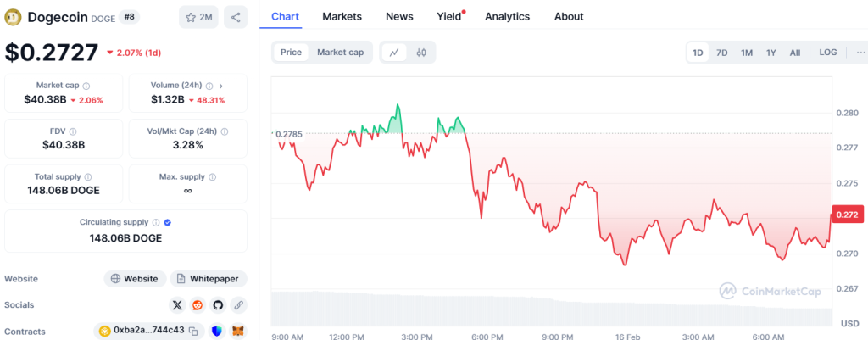Click the red 0.272 current price marker
The width and height of the screenshot is (868, 340).
point(847,215)
